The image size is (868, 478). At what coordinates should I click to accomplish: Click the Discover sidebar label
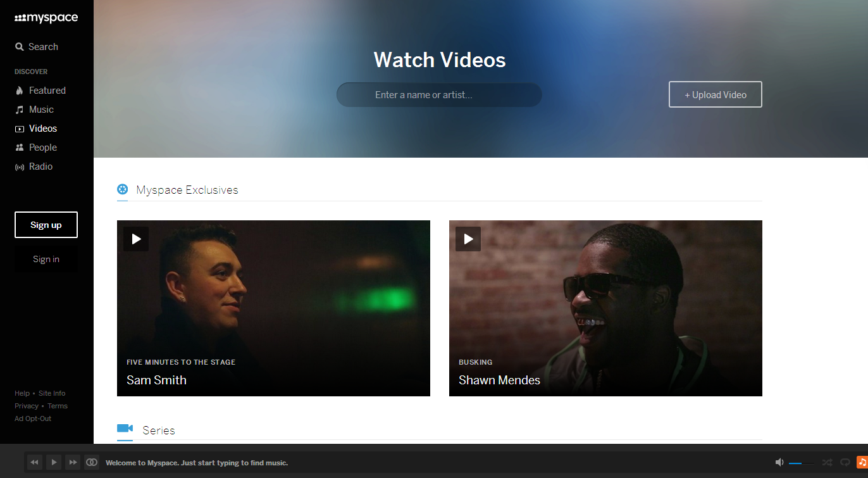[31, 72]
